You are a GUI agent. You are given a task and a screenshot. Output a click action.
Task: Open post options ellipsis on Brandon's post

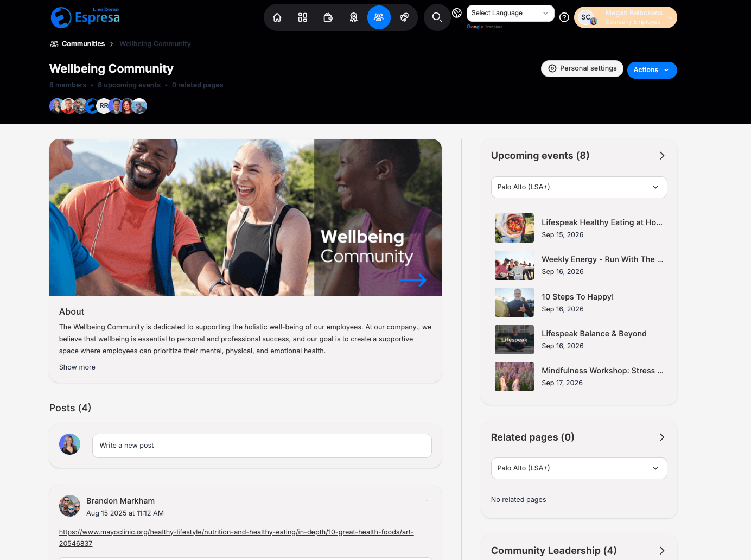click(427, 500)
